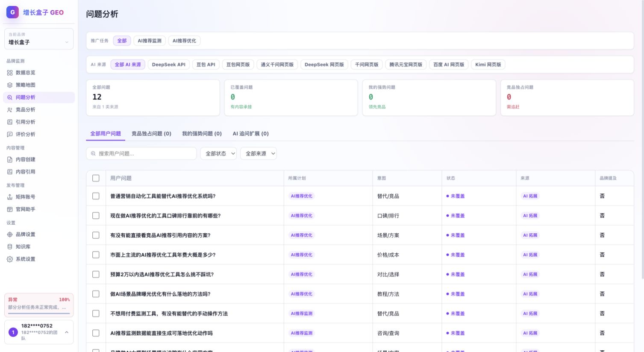Click the page vertical scrollbar
This screenshot has width=644, height=352.
[642, 140]
